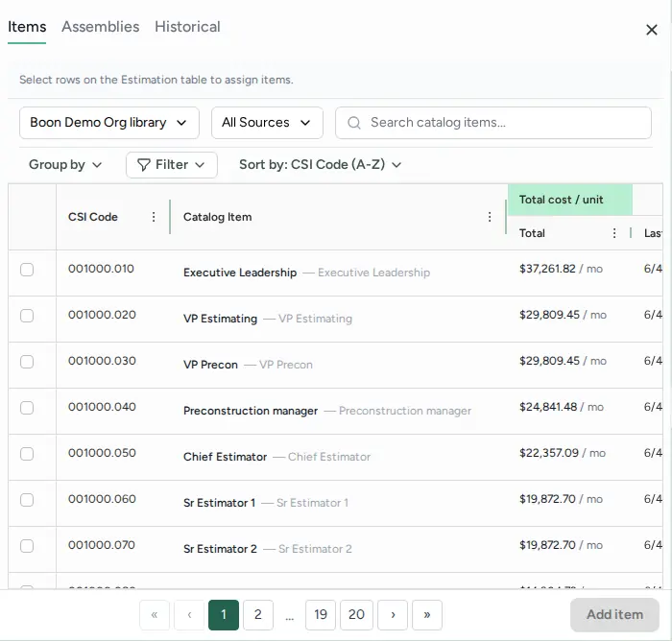672x641 pixels.
Task: Select the Chief Estimator catalog item
Action: point(225,457)
